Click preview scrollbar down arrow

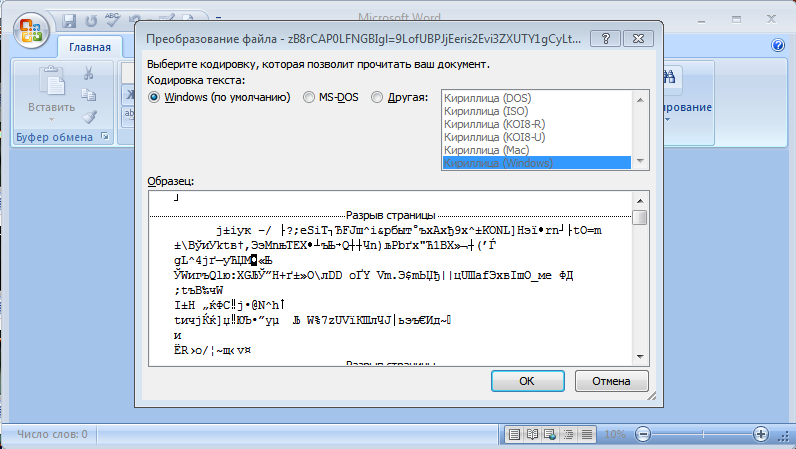coord(640,357)
